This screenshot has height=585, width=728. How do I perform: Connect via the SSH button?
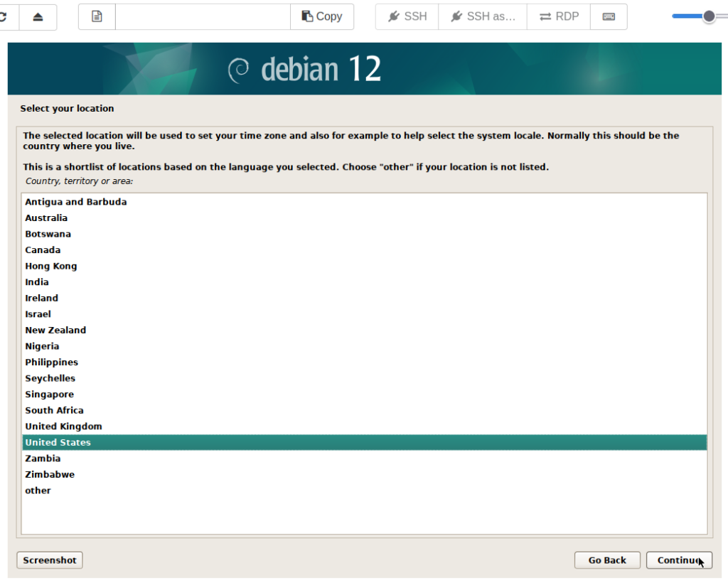click(x=407, y=16)
